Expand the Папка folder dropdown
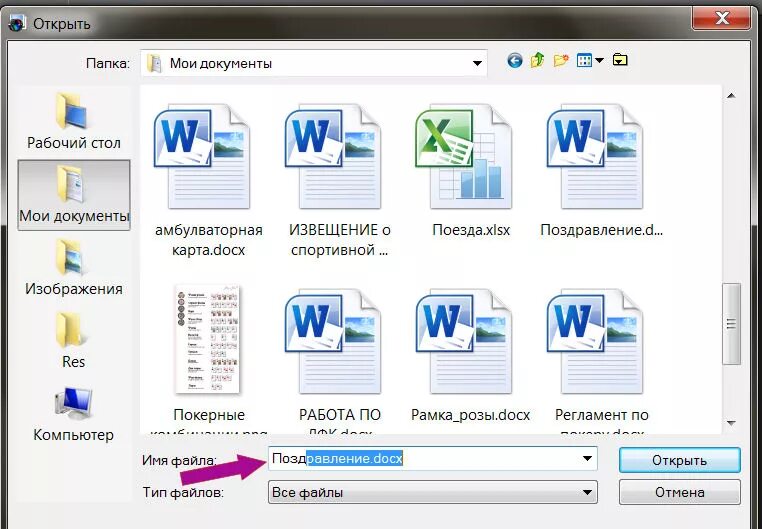 [x=477, y=63]
